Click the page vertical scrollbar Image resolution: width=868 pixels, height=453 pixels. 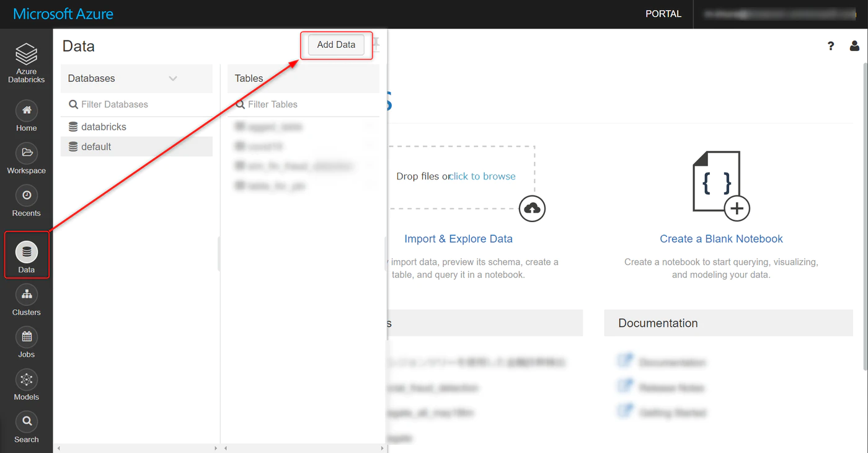click(866, 217)
